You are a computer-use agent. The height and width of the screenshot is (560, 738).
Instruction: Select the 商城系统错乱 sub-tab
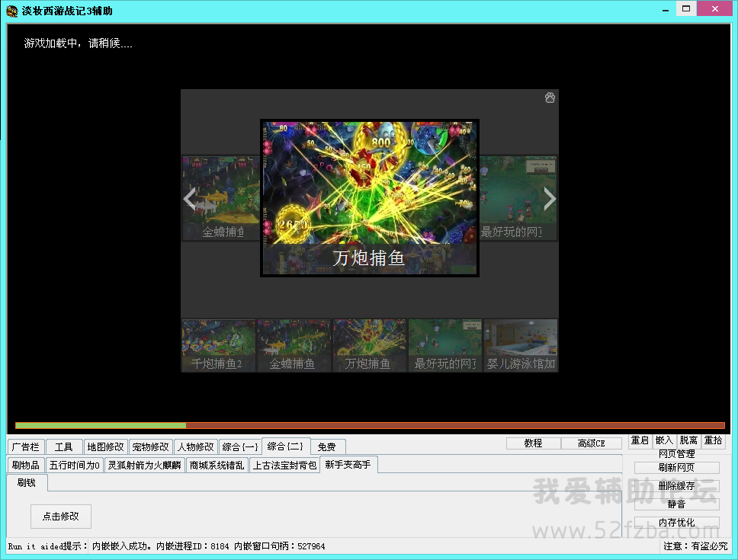point(217,465)
